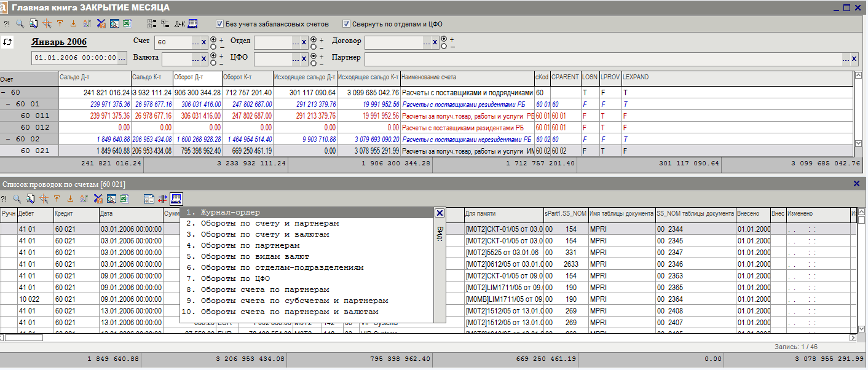Click postings list horizontal scrollbar thumb
The image size is (868, 370).
coord(24,337)
